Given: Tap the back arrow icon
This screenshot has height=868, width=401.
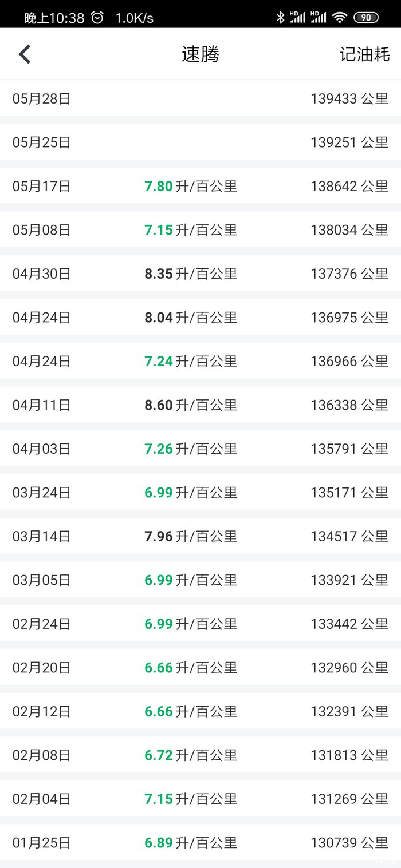Looking at the screenshot, I should tap(25, 54).
